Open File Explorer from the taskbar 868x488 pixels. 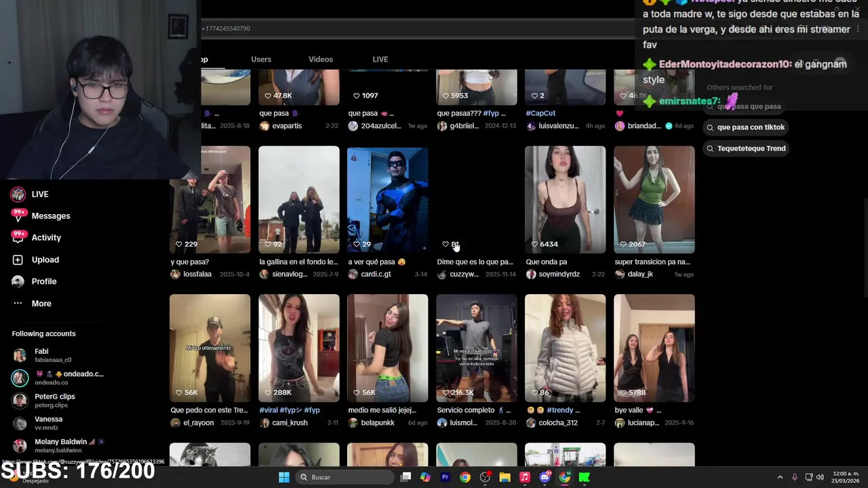[x=505, y=477]
